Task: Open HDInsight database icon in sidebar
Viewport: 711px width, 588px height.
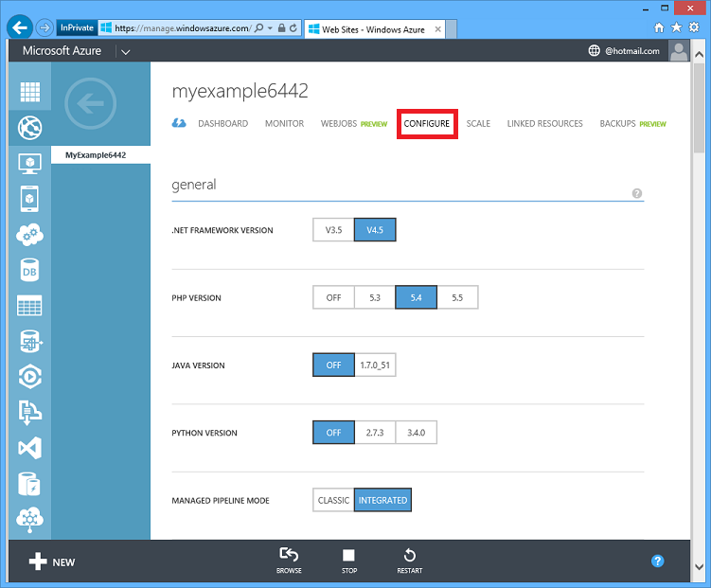Action: pos(30,342)
